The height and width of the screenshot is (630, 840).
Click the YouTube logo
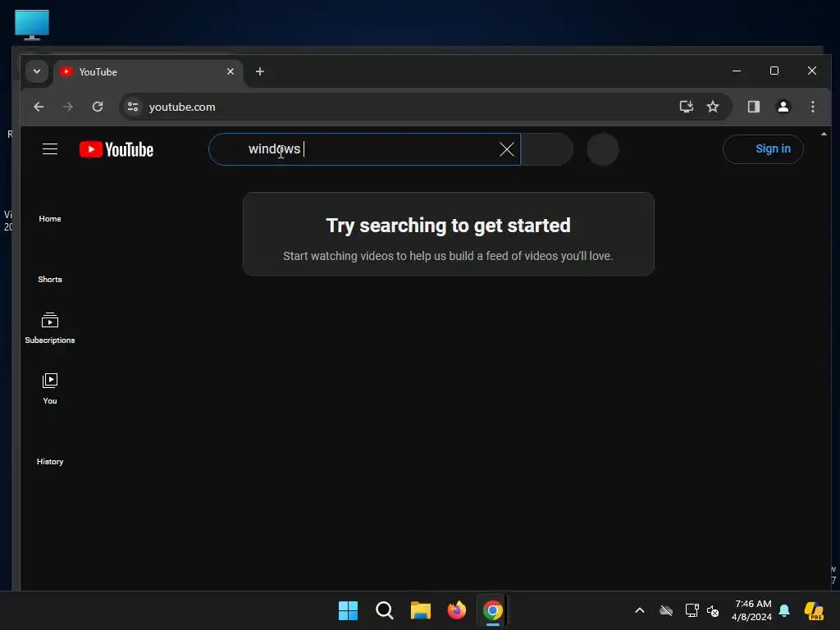click(116, 149)
